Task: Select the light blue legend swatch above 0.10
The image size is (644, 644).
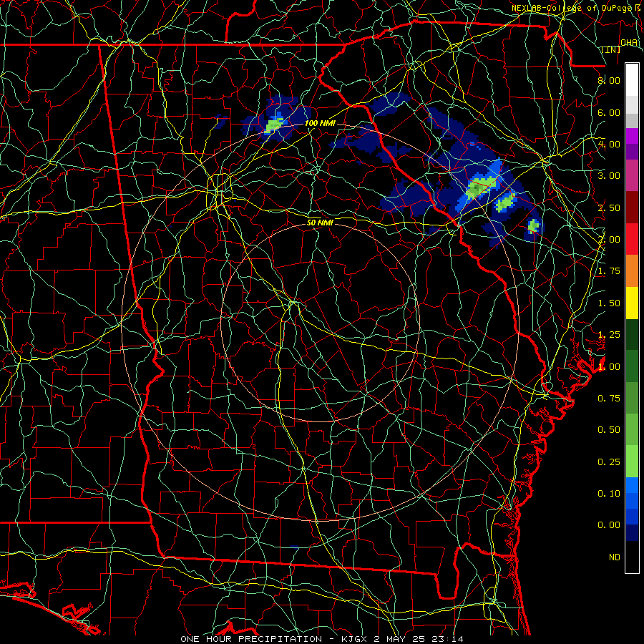Action: tap(632, 485)
